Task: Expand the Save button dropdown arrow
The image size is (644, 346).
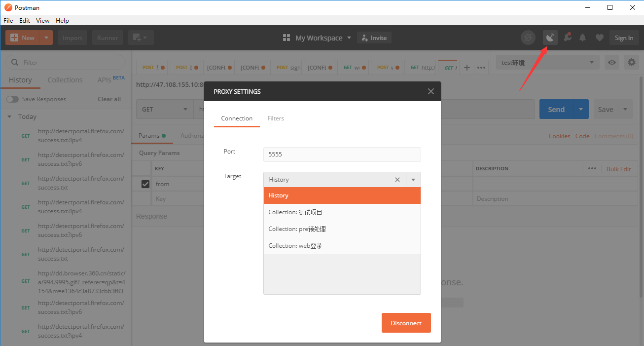Action: [625, 109]
